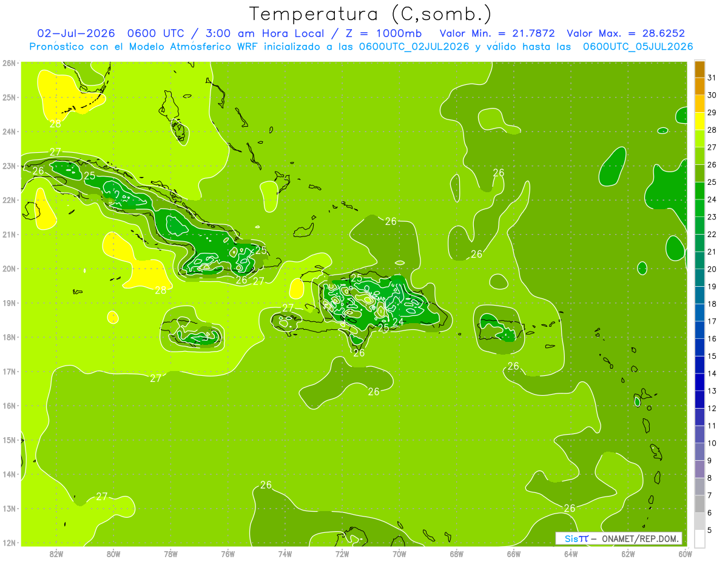Click the '72W' longitude label

click(342, 554)
